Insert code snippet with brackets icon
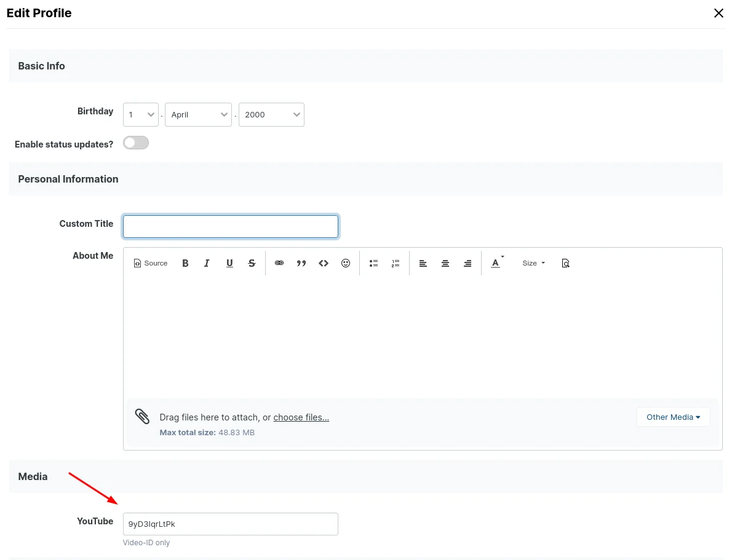The height and width of the screenshot is (560, 732). [x=324, y=263]
